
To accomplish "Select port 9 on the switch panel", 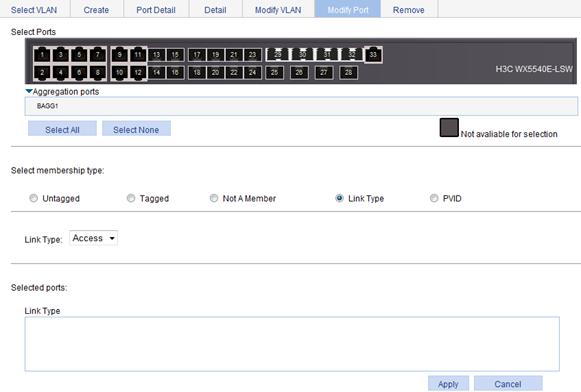I will click(x=119, y=55).
